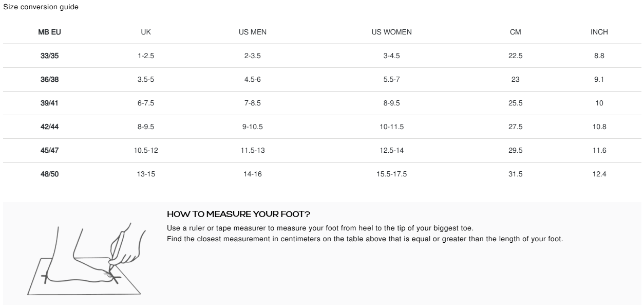The image size is (644, 305).
Task: Click the CM column header
Action: pos(515,32)
